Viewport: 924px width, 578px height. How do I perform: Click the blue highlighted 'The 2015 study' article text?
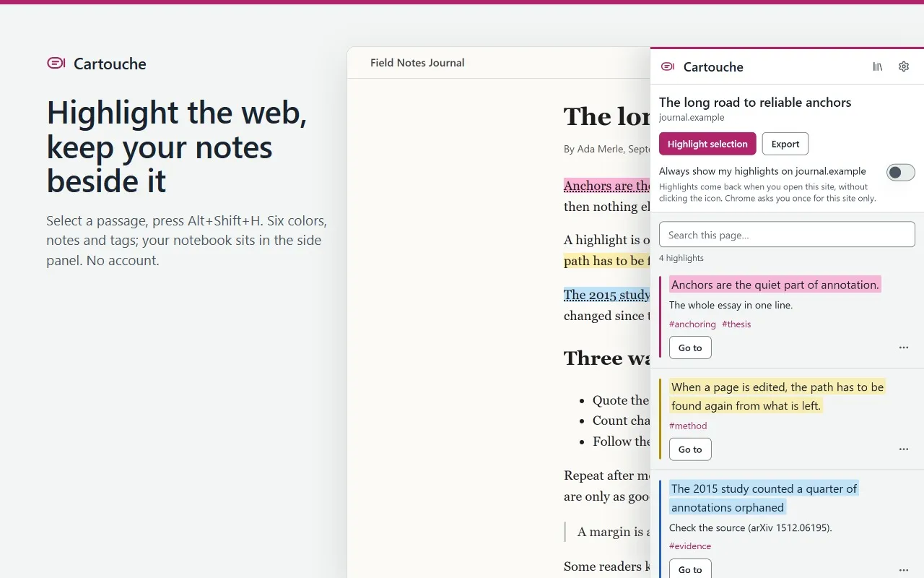607,295
